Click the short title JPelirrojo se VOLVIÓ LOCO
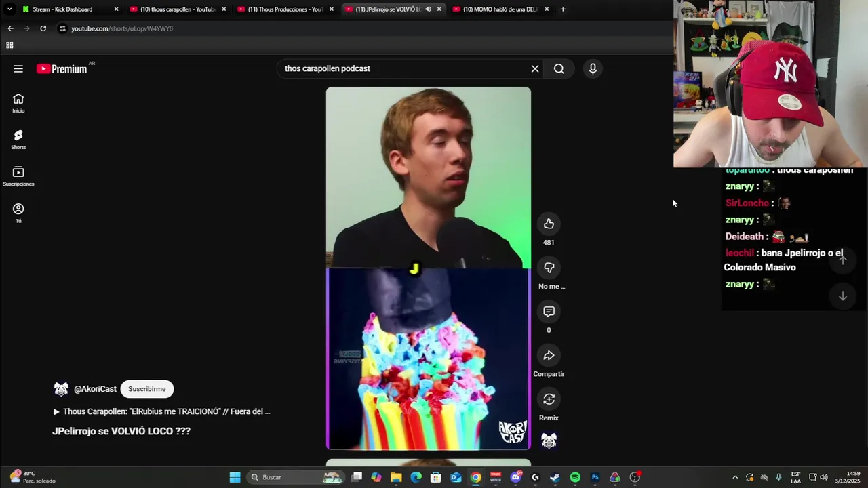The width and height of the screenshot is (868, 488). coord(121,431)
